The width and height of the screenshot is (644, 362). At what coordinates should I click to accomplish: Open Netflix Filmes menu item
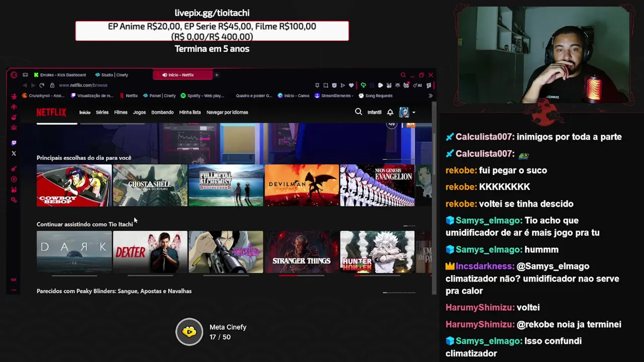tap(121, 112)
